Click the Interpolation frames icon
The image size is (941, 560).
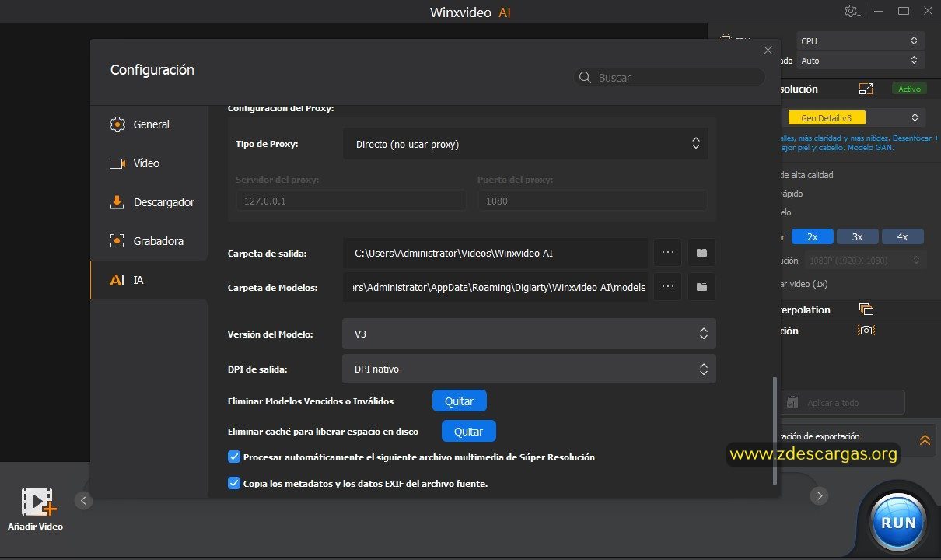tap(866, 310)
